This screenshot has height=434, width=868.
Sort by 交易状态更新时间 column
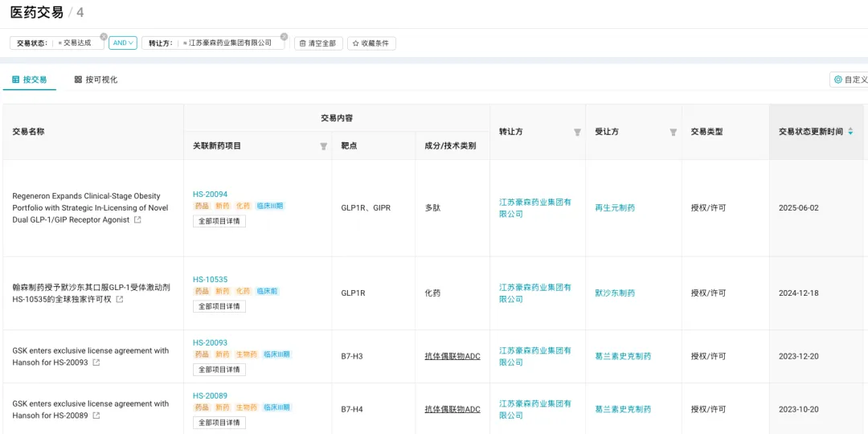tap(850, 132)
